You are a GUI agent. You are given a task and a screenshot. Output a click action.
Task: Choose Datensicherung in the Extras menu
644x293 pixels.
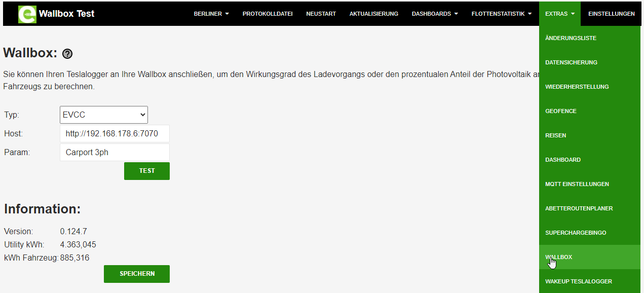tap(571, 62)
